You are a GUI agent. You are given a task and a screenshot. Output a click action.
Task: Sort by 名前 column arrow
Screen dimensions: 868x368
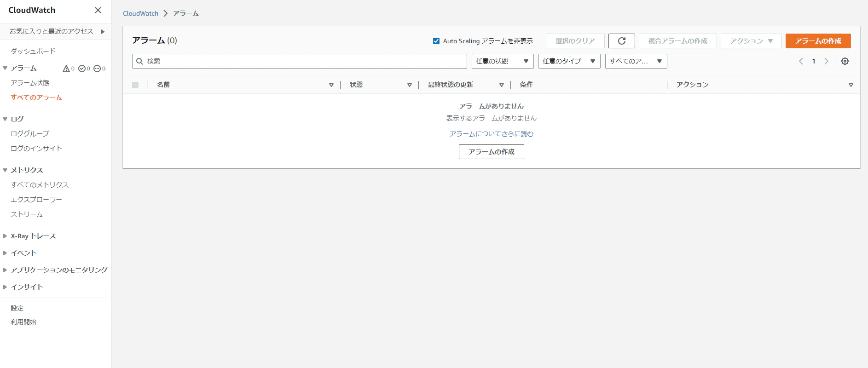(x=331, y=85)
